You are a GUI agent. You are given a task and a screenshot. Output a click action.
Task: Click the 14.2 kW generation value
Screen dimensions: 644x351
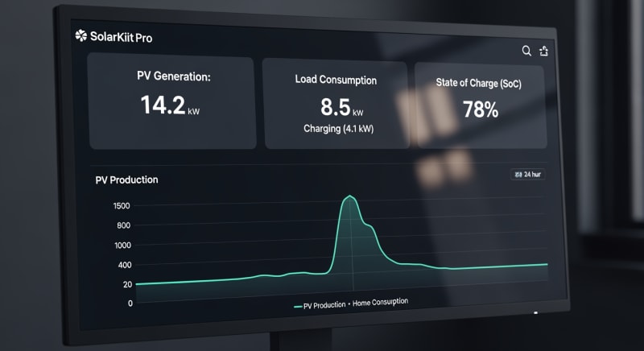[x=170, y=105]
